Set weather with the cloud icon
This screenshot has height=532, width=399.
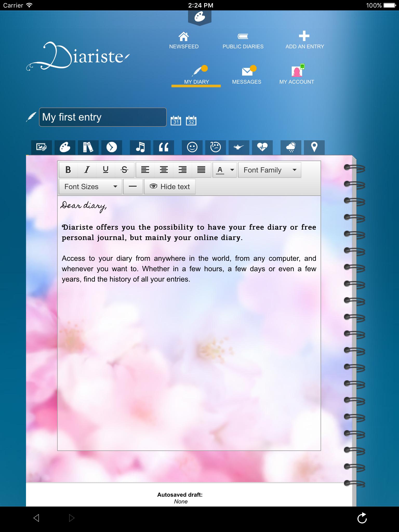click(x=291, y=147)
